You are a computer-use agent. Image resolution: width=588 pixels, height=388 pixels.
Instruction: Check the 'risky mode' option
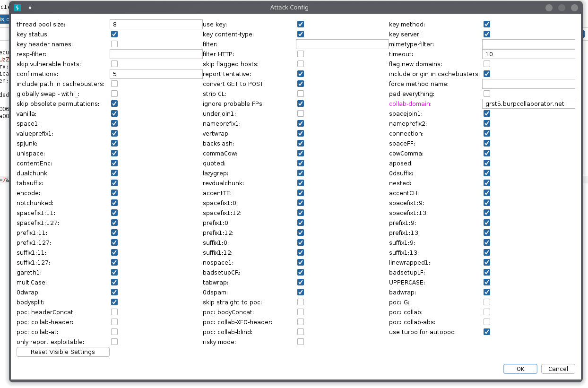(x=301, y=342)
